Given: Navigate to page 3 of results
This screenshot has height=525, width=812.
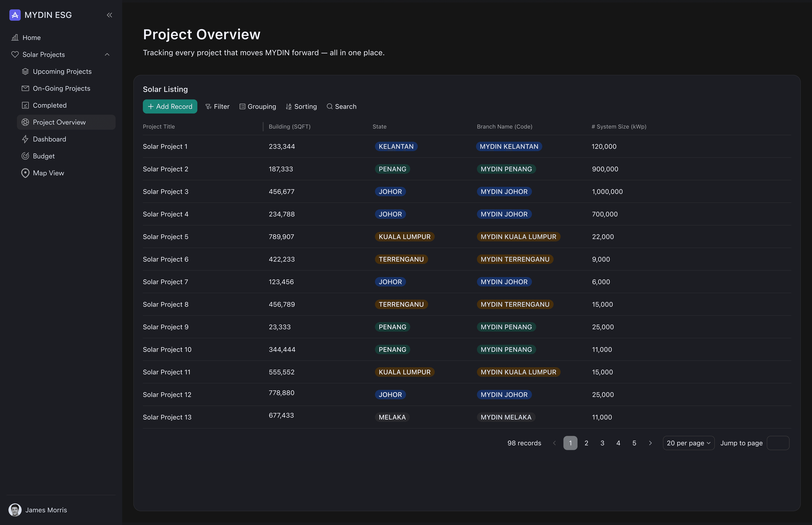Looking at the screenshot, I should (602, 443).
